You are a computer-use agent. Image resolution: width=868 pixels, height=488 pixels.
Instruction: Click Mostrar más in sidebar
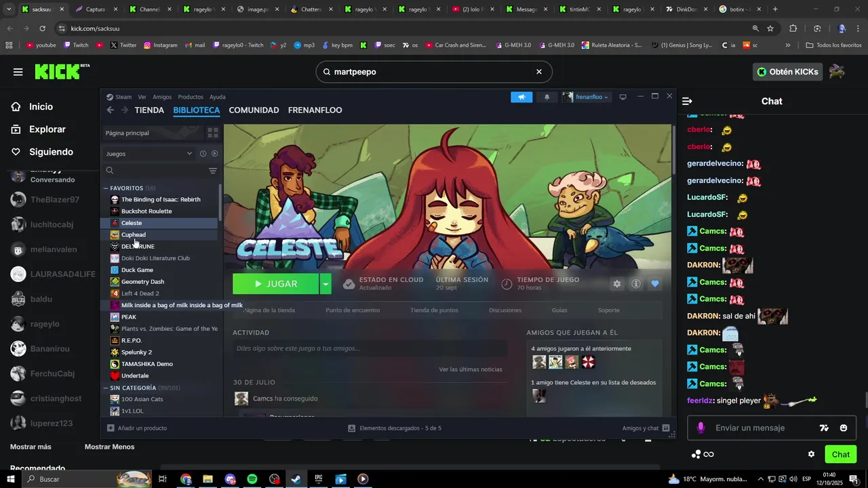click(31, 447)
